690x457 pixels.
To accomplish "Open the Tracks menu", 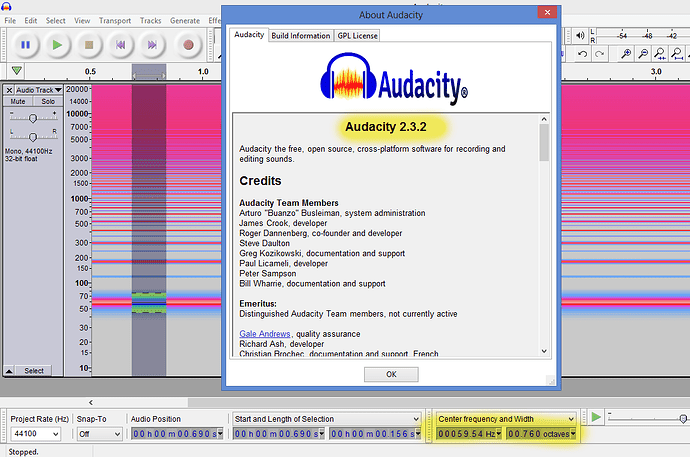I will [150, 21].
